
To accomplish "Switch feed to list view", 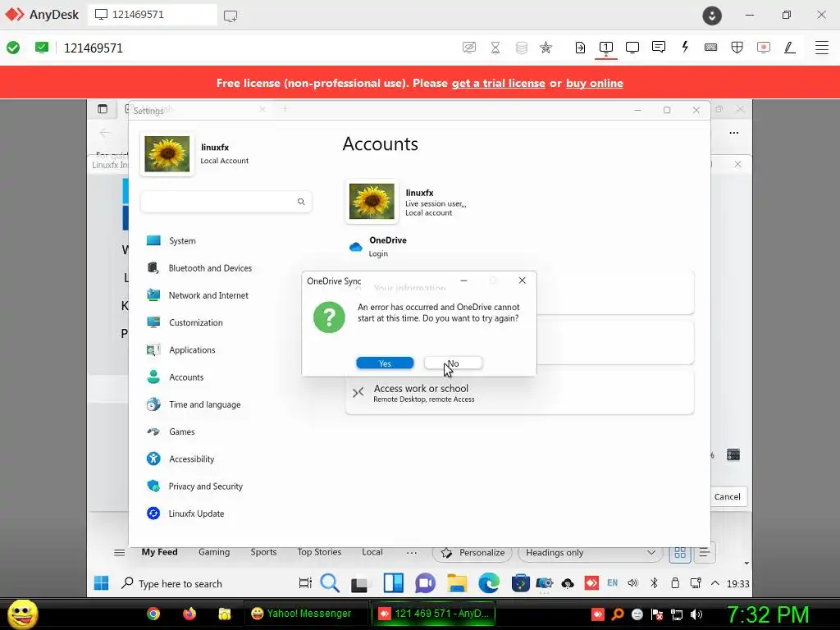I will (x=704, y=552).
